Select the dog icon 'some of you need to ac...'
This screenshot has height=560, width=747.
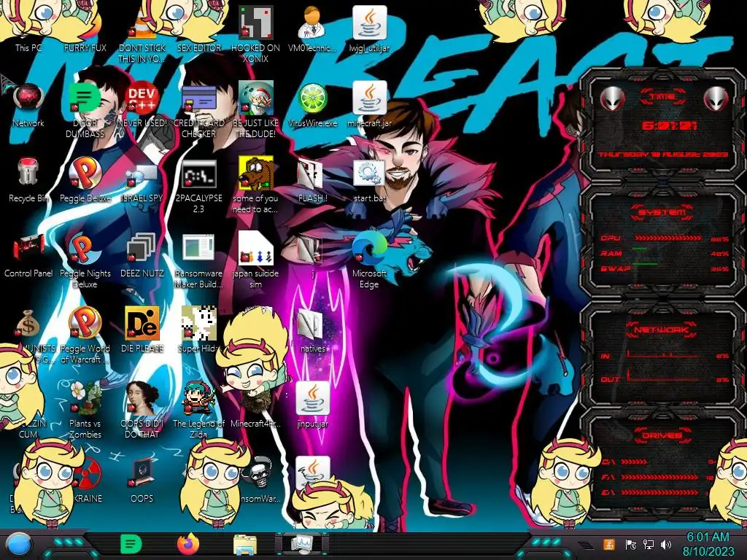pyautogui.click(x=255, y=184)
